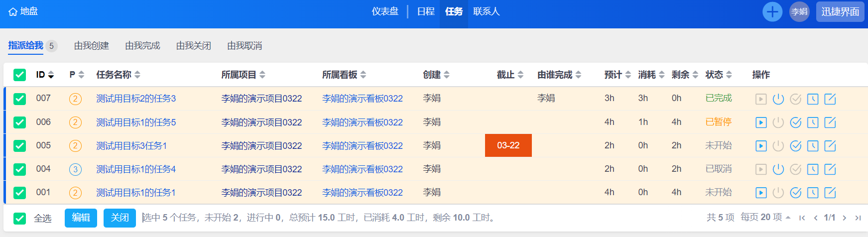Sort by the 截止 column arrows

(x=520, y=75)
